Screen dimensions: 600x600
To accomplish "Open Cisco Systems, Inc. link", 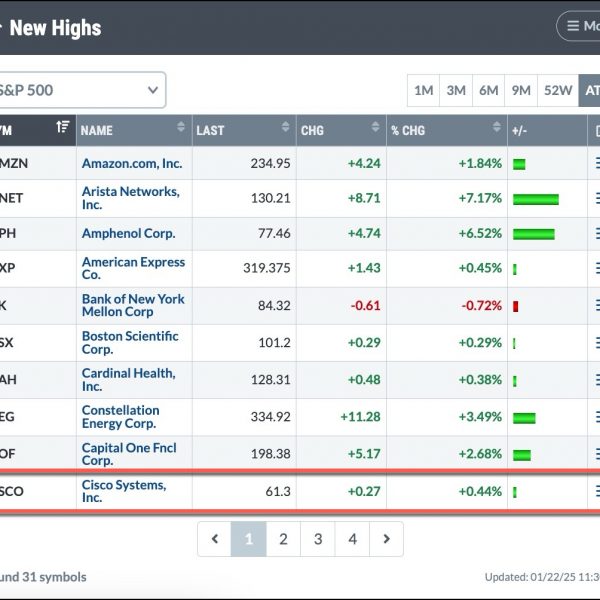I will [124, 491].
